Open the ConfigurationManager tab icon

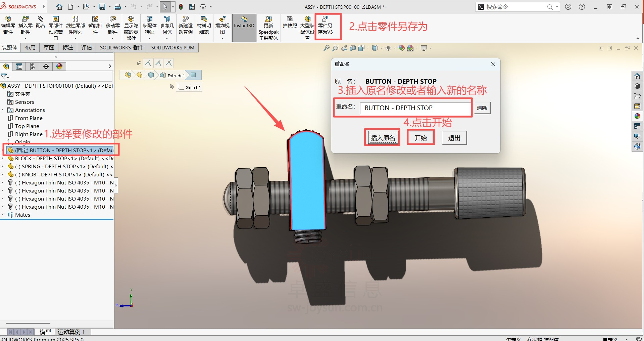pos(33,66)
